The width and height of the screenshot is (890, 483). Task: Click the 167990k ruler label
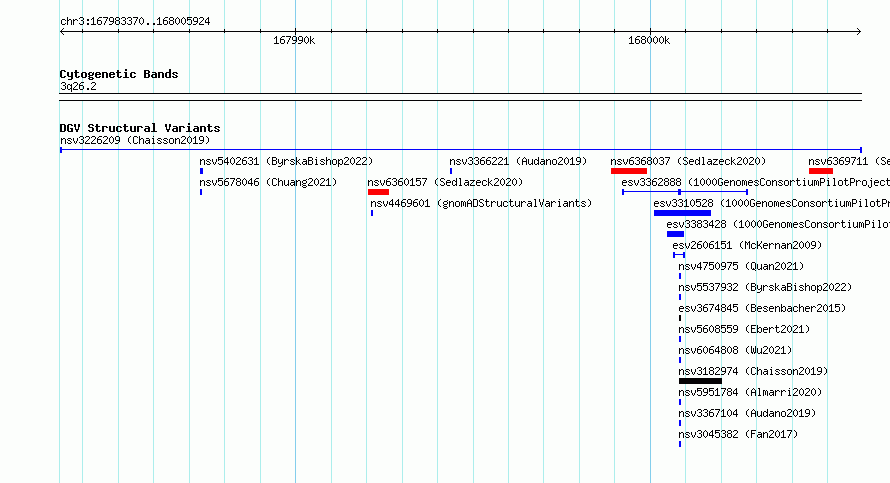pos(294,40)
